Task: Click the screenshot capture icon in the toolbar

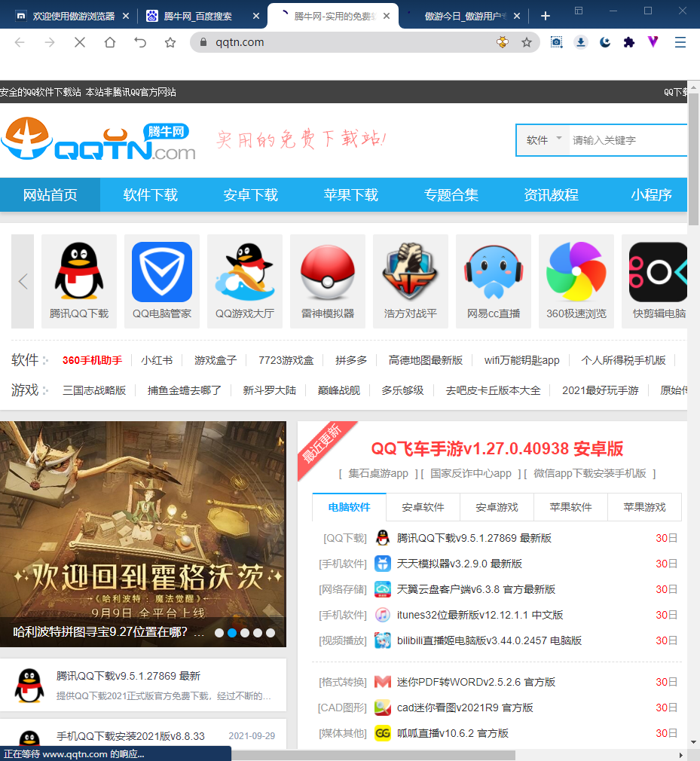Action: (x=556, y=42)
